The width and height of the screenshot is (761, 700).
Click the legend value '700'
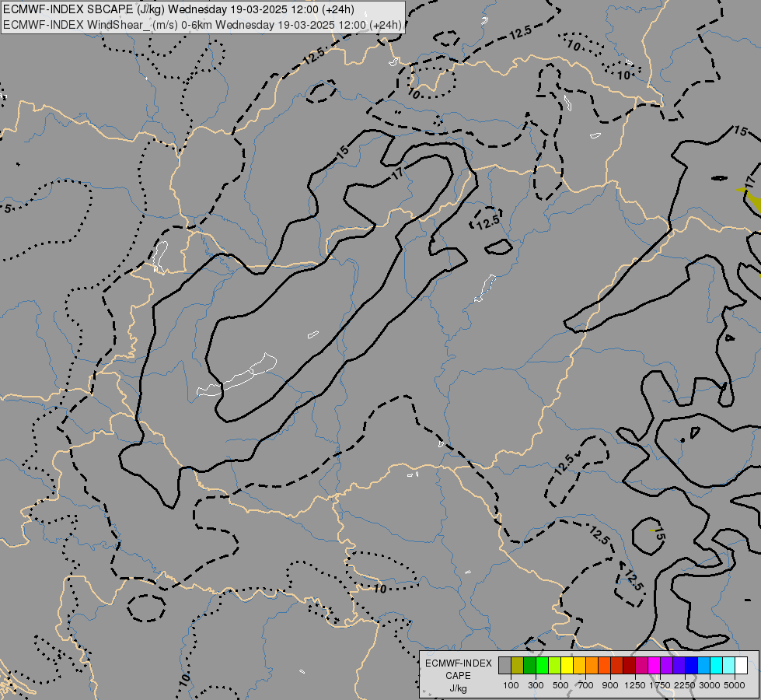coord(586,685)
